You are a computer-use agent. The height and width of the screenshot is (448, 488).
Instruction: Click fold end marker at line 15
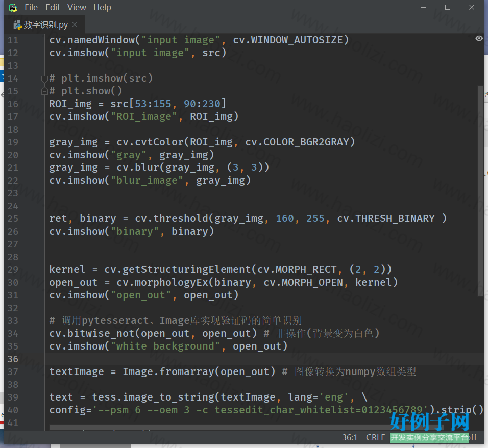tap(44, 91)
